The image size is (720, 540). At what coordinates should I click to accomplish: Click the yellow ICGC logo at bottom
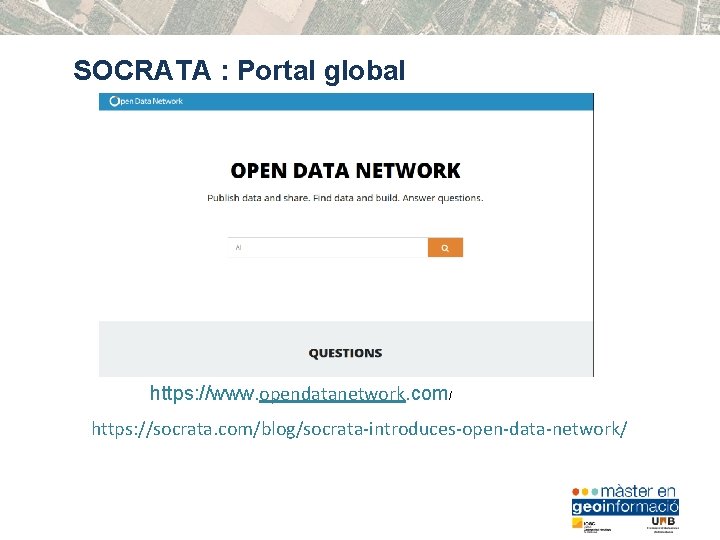pyautogui.click(x=591, y=525)
